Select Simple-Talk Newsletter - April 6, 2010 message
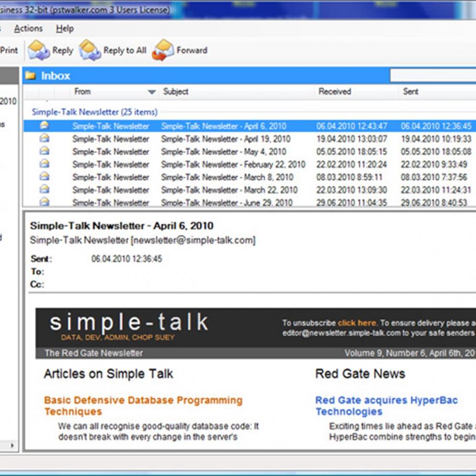This screenshot has width=476, height=476. pyautogui.click(x=250, y=126)
